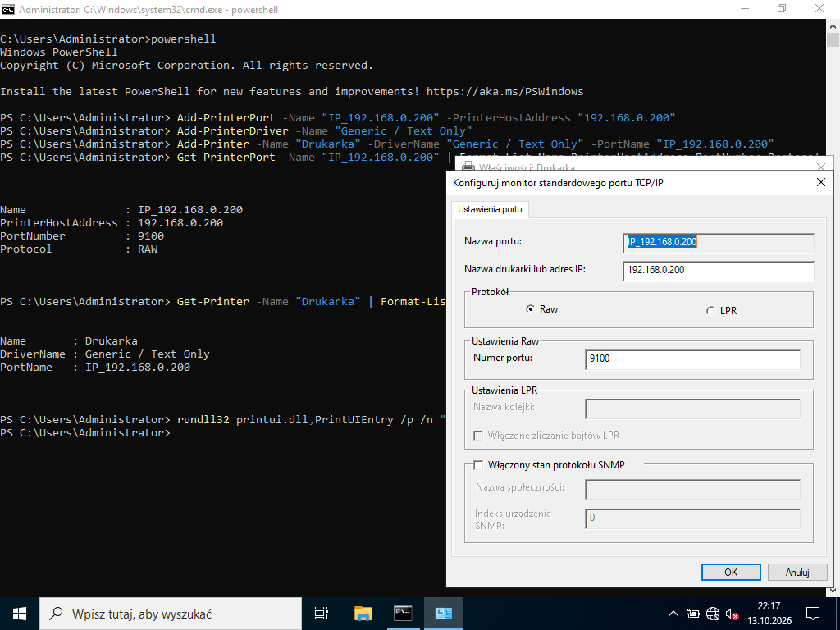Click the printer properties taskbar icon

(x=444, y=614)
